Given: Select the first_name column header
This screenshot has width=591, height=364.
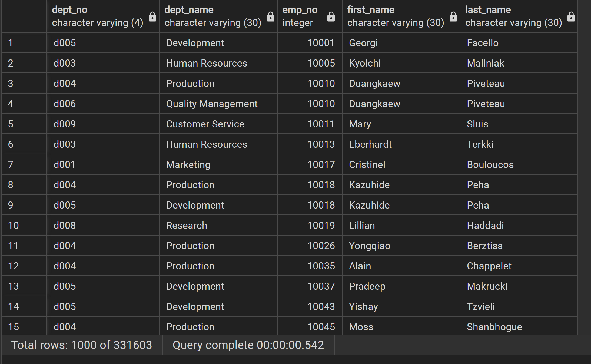Looking at the screenshot, I should [x=395, y=16].
